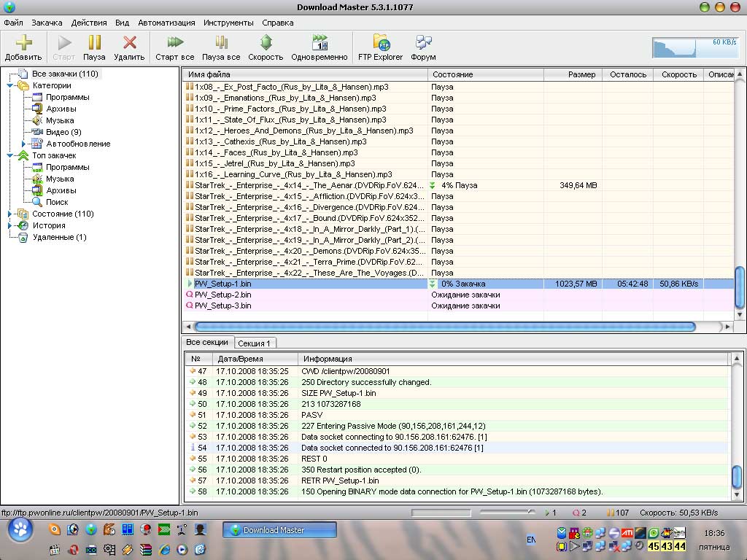
Task: Click the log panel vertical scrollbar thumb
Action: [737, 476]
